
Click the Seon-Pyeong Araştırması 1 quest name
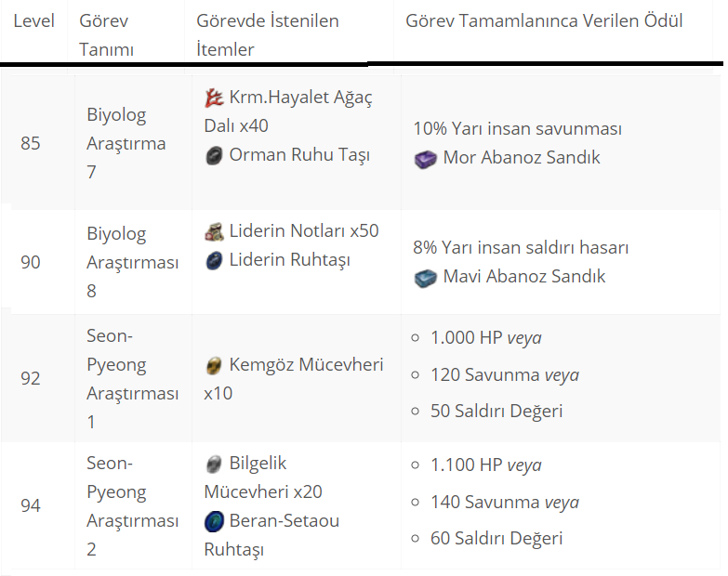pyautogui.click(x=132, y=378)
